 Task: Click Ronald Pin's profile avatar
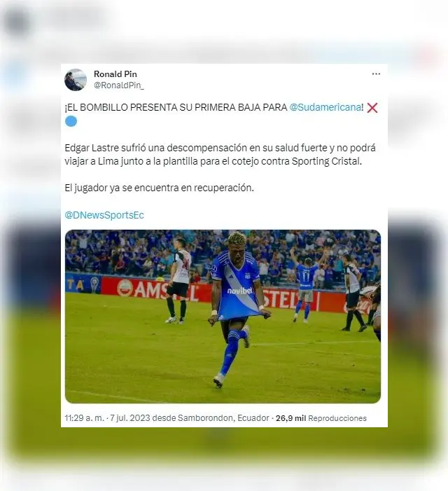(x=76, y=80)
